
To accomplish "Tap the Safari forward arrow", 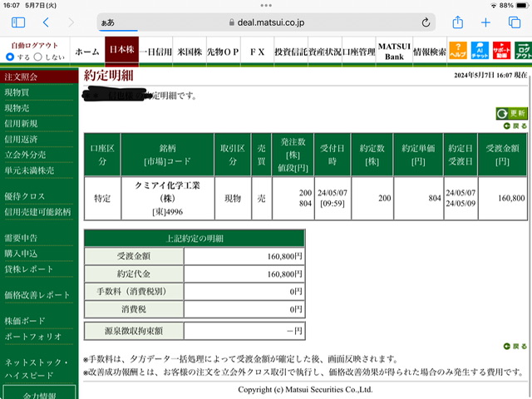I will tap(71, 22).
